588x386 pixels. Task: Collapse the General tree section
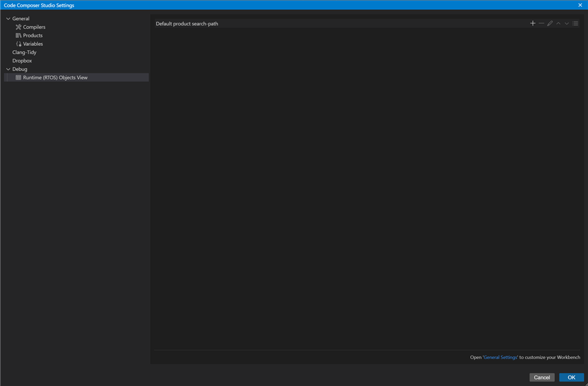pyautogui.click(x=8, y=18)
